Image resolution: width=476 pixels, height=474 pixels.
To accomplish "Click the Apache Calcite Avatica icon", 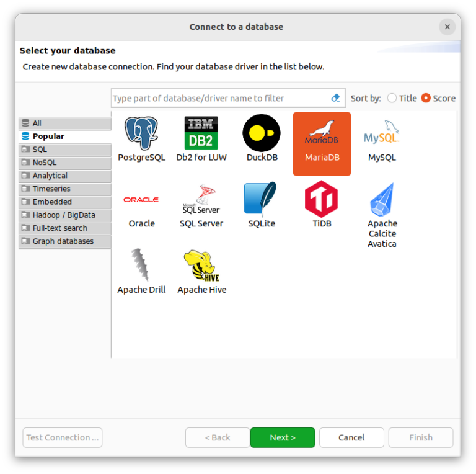I will pos(382,200).
